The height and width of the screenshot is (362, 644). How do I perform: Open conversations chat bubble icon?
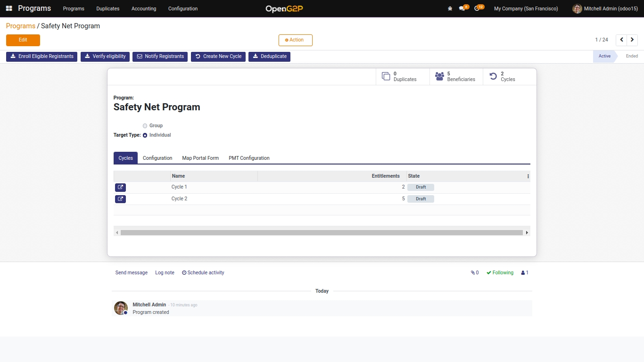[x=462, y=8]
